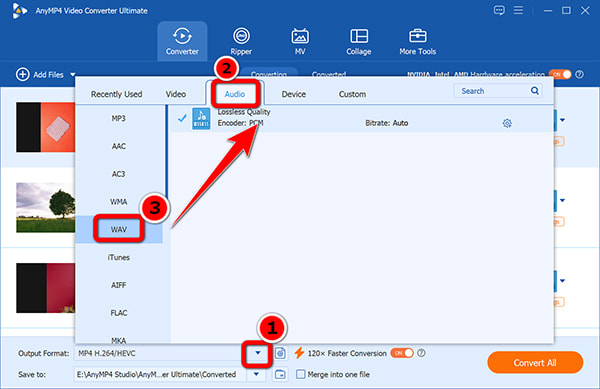Select iTunes format in list
This screenshot has width=600, height=389.
coord(119,257)
